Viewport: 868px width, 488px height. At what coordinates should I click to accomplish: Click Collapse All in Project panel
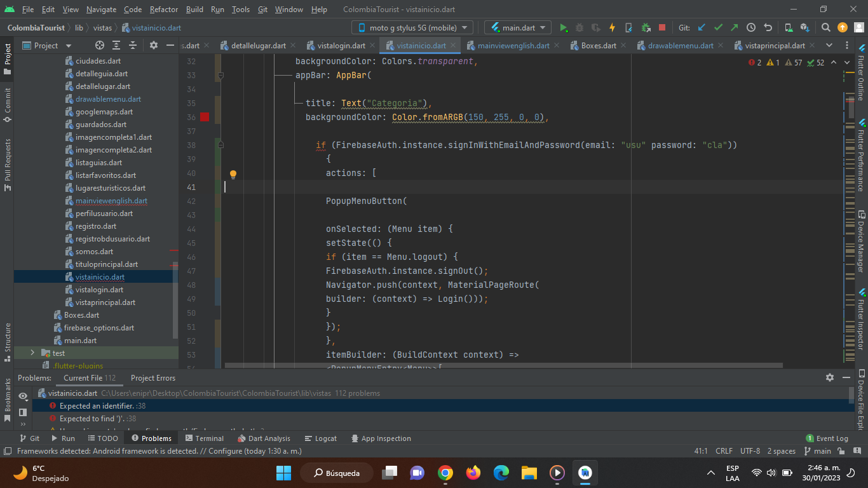(133, 45)
